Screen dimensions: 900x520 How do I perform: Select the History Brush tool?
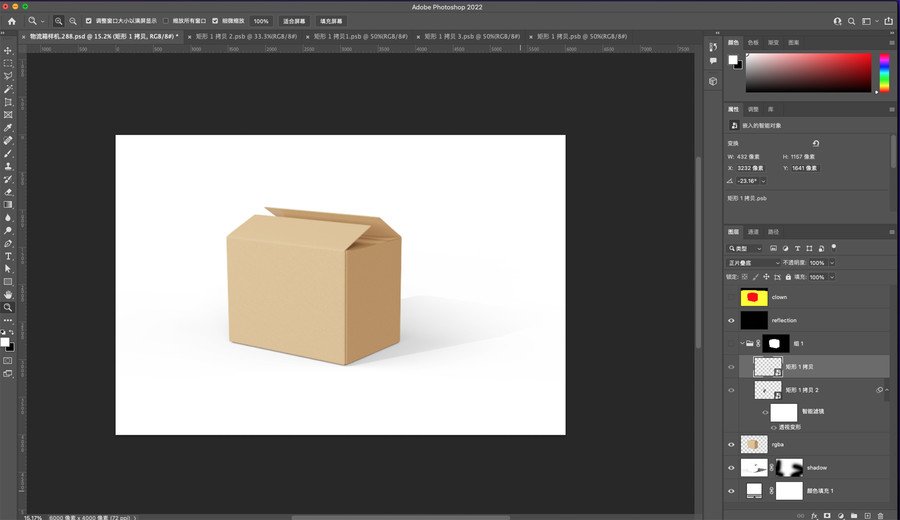[x=8, y=179]
